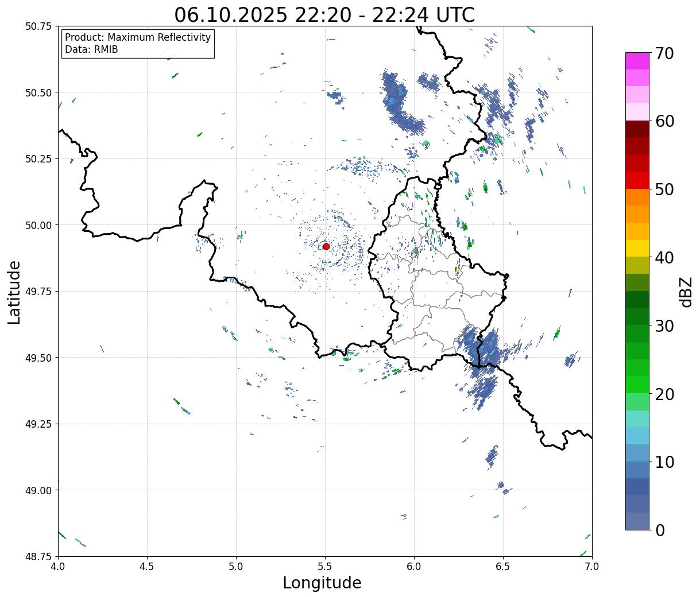Viewport: 700px width, 597px height.
Task: Select the 'Data: RMIB' text
Action: [x=91, y=50]
